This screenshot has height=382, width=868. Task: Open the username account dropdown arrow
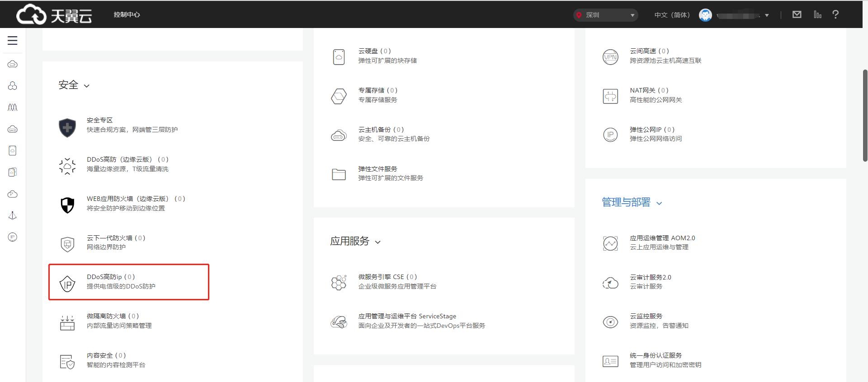pos(767,15)
